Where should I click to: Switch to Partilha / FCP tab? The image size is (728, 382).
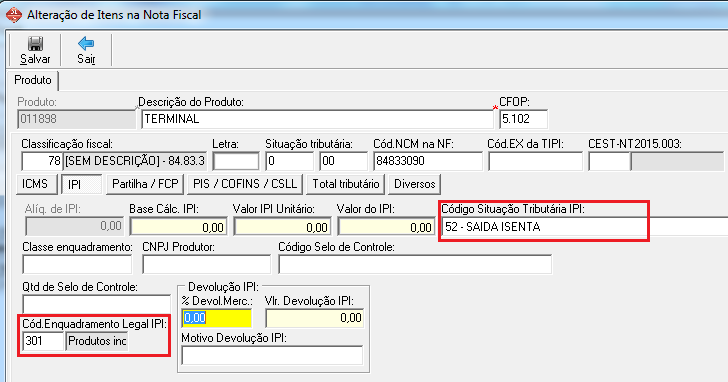pyautogui.click(x=145, y=184)
